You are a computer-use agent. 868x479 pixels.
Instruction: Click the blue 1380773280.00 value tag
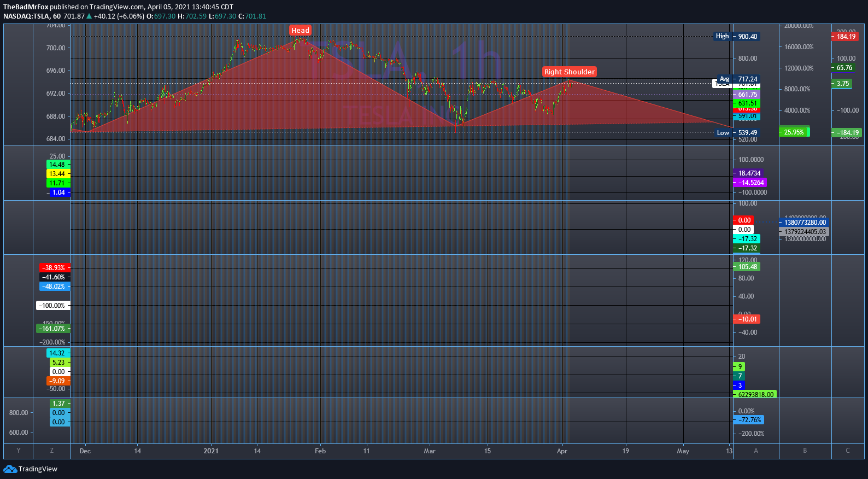pyautogui.click(x=804, y=223)
